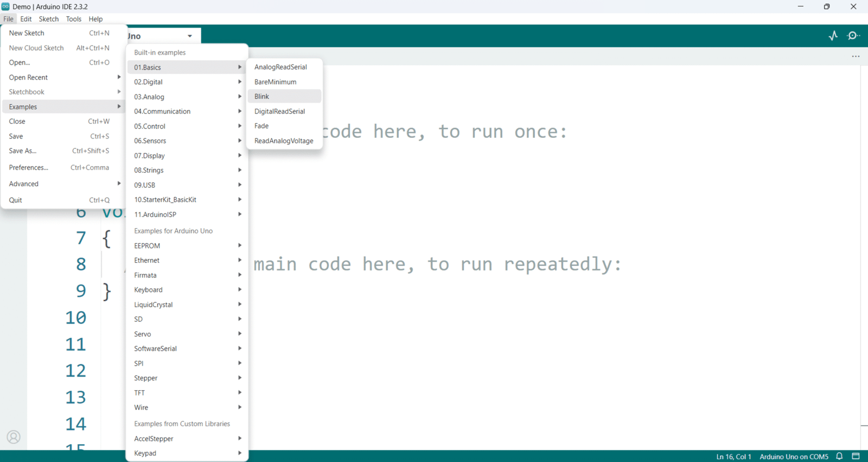
Task: Expand the 04.Communication examples submenu
Action: 187,111
